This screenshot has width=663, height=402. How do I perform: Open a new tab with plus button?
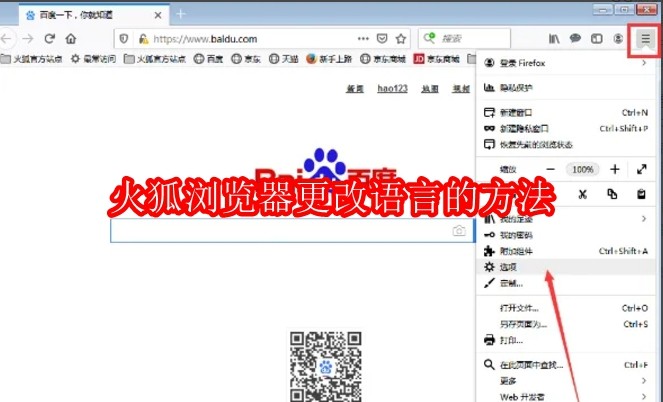(181, 14)
